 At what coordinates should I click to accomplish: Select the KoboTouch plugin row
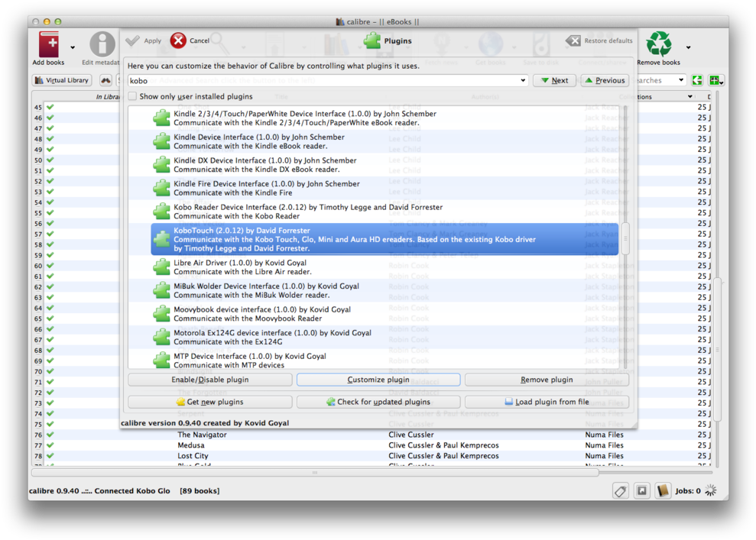click(x=384, y=239)
